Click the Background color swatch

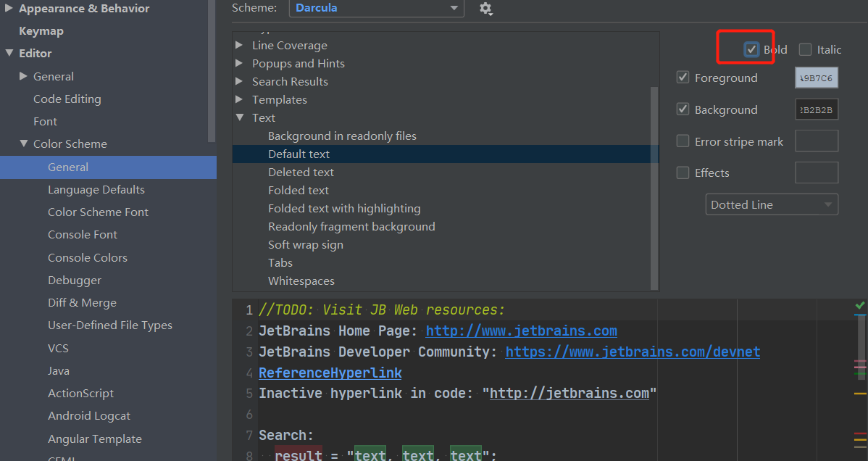click(817, 109)
